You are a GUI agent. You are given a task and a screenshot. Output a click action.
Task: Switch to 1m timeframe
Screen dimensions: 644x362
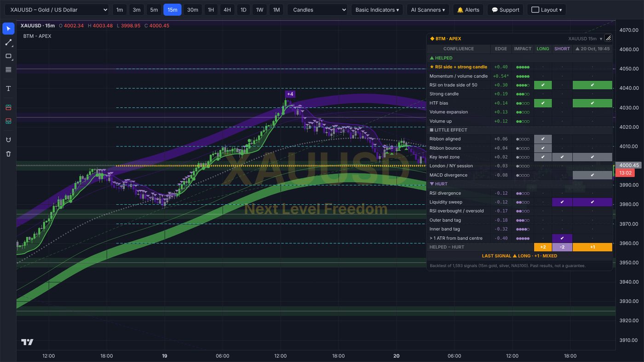[120, 10]
